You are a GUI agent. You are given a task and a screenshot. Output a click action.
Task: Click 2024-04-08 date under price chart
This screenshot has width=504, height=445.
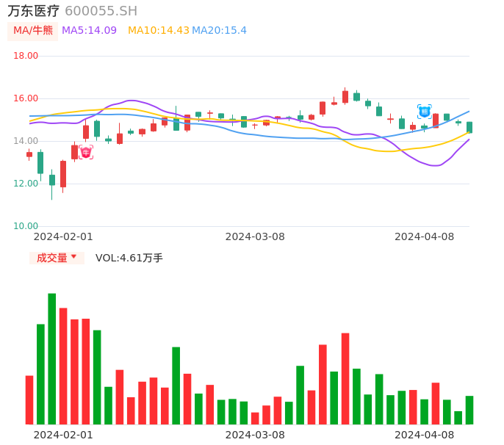425,236
